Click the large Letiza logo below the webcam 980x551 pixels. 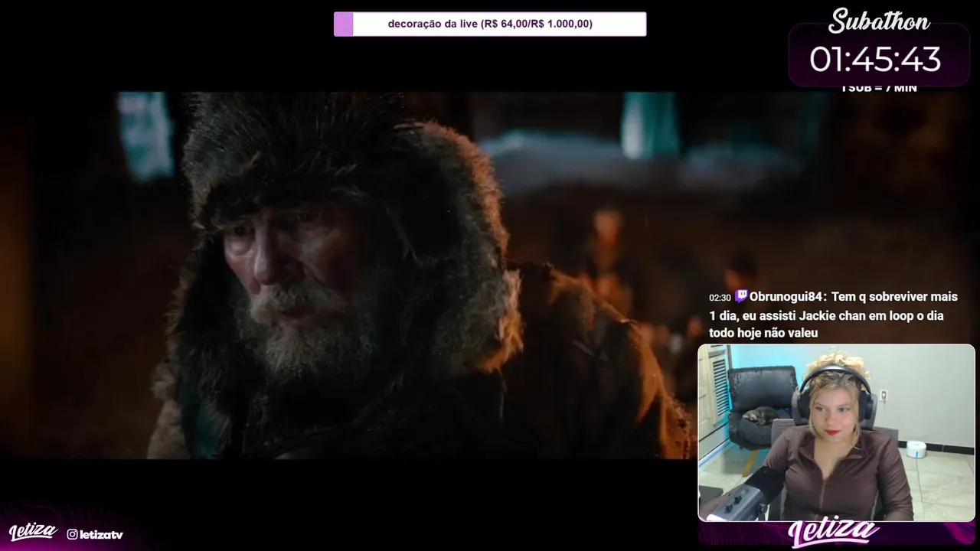click(x=834, y=533)
